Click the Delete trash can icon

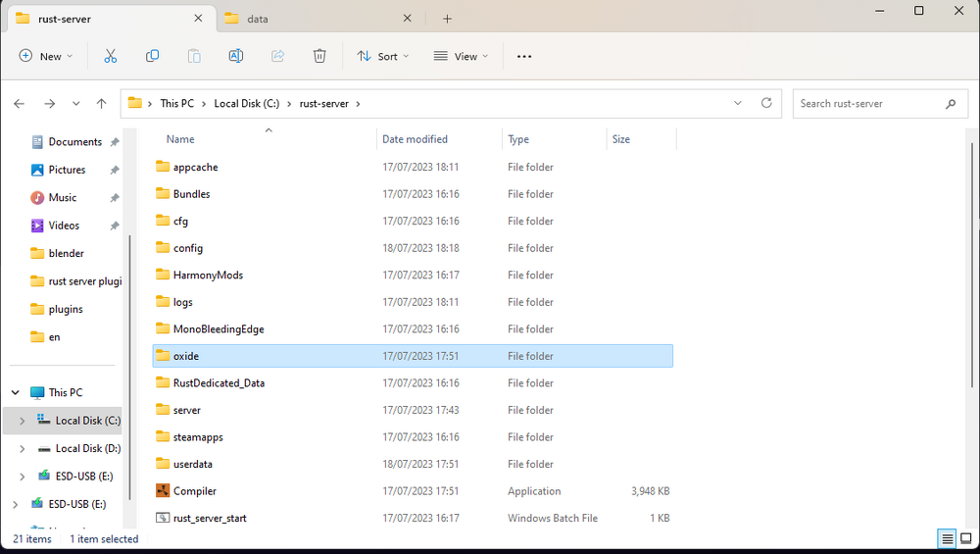(x=319, y=56)
